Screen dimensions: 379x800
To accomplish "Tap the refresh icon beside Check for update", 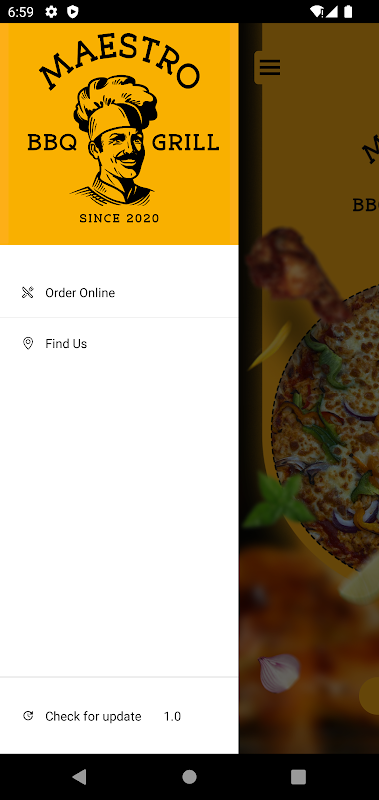I will [28, 716].
